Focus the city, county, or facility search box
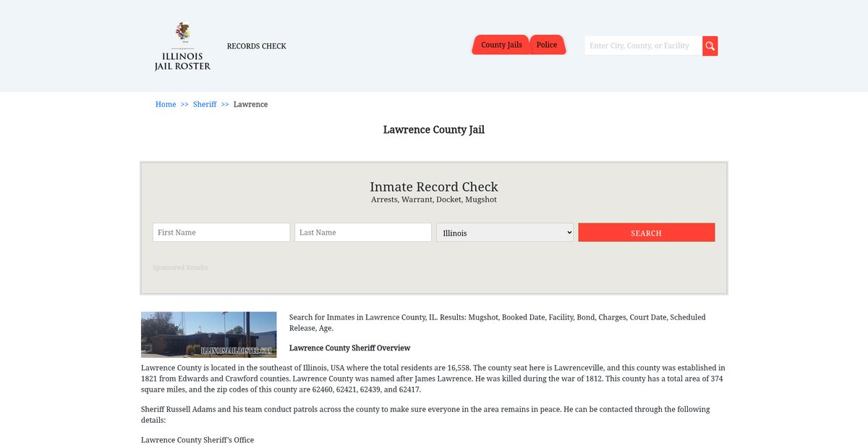The width and height of the screenshot is (868, 448). (643, 46)
